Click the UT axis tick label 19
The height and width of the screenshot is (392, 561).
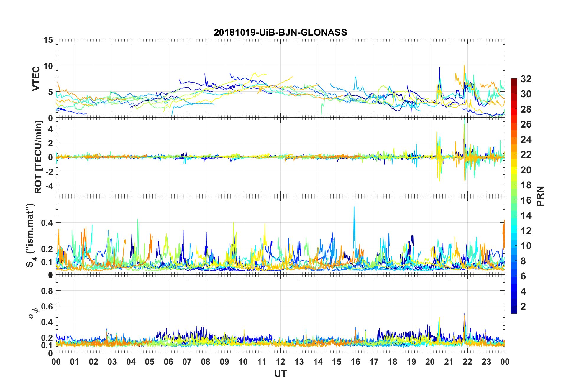click(411, 362)
